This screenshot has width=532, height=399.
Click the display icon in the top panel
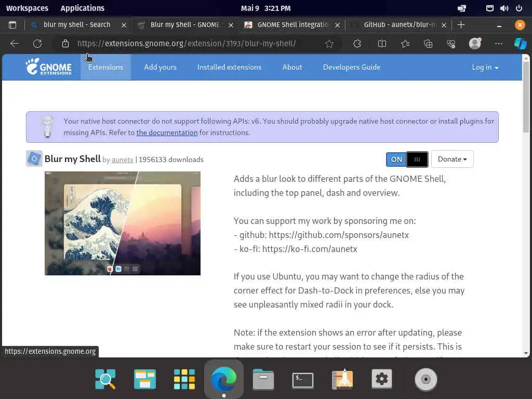click(462, 8)
